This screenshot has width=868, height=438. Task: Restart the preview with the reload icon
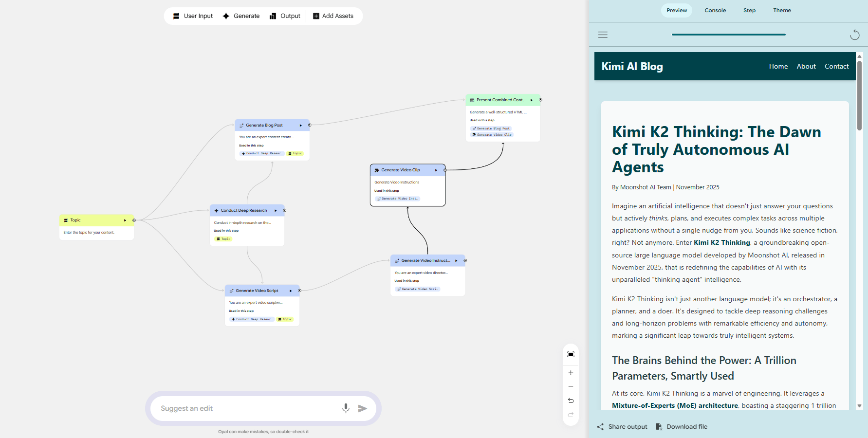click(854, 35)
